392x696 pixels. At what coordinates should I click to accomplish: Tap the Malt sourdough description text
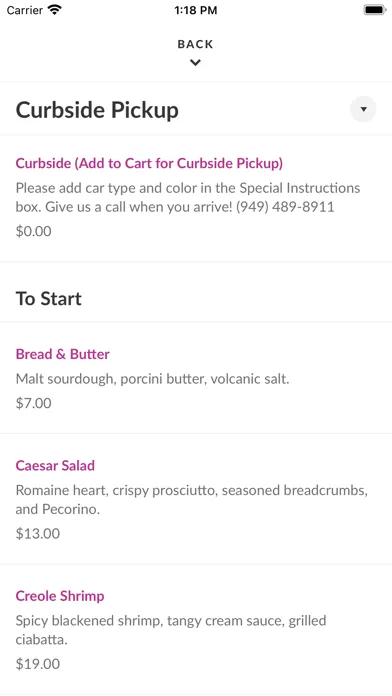tap(152, 379)
